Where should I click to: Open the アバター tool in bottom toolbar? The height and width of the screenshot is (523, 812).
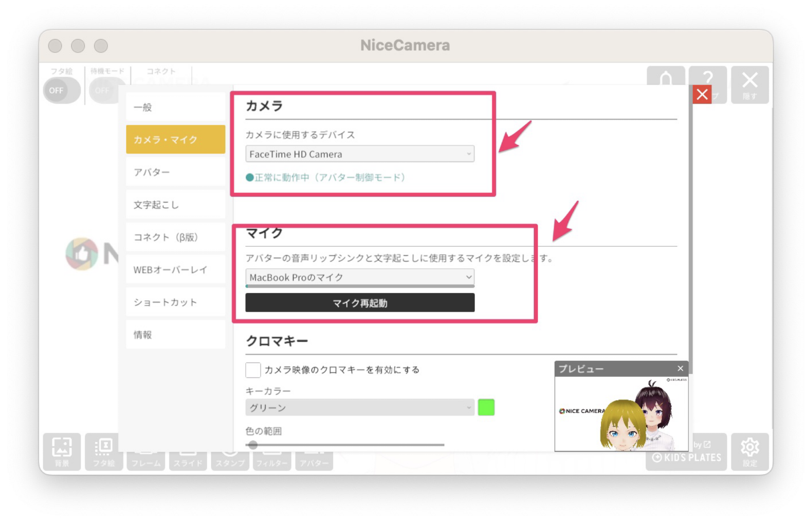314,461
